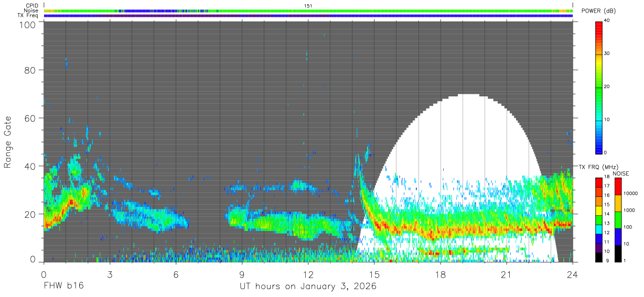Click the x-axis hour tick 9
The height and width of the screenshot is (297, 644).
point(242,274)
